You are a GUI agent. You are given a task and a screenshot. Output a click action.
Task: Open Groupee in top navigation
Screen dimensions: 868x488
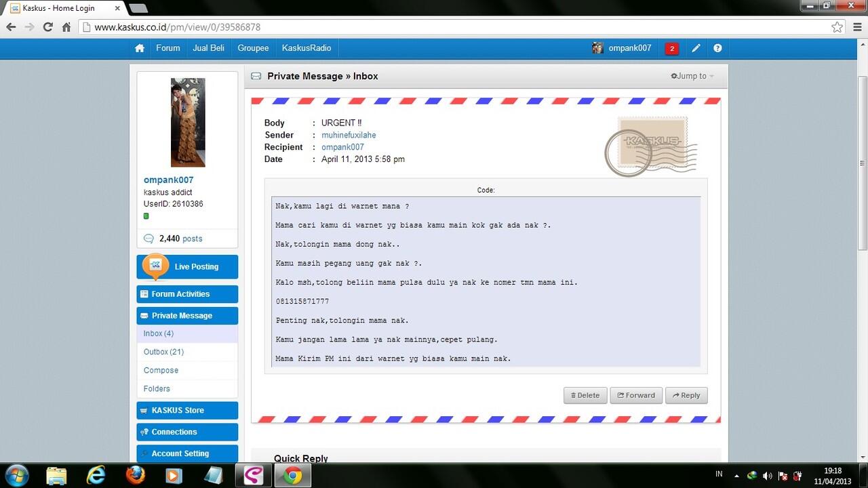point(254,48)
